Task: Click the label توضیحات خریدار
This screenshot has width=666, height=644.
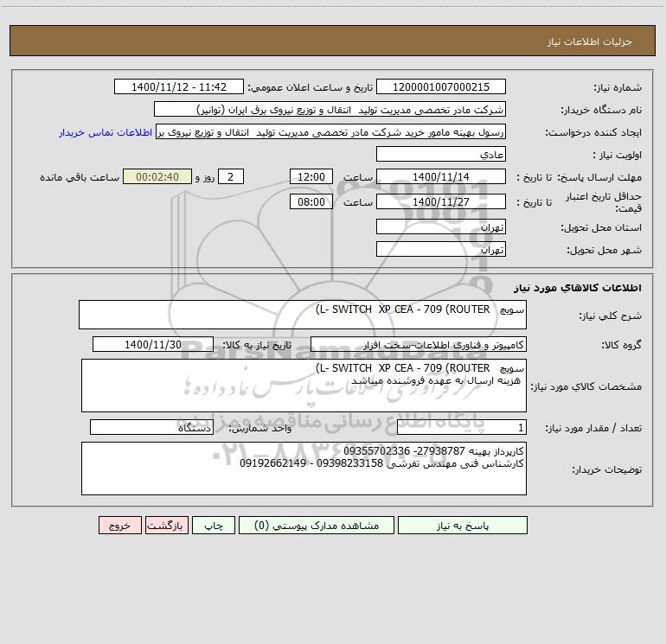Action: (x=607, y=469)
